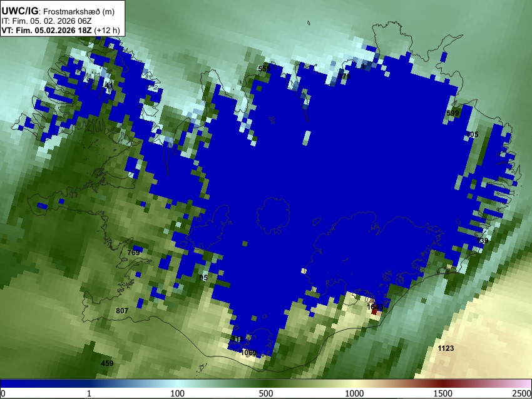Click the 769 height label on the map
This screenshot has width=532, height=399.
pyautogui.click(x=133, y=253)
